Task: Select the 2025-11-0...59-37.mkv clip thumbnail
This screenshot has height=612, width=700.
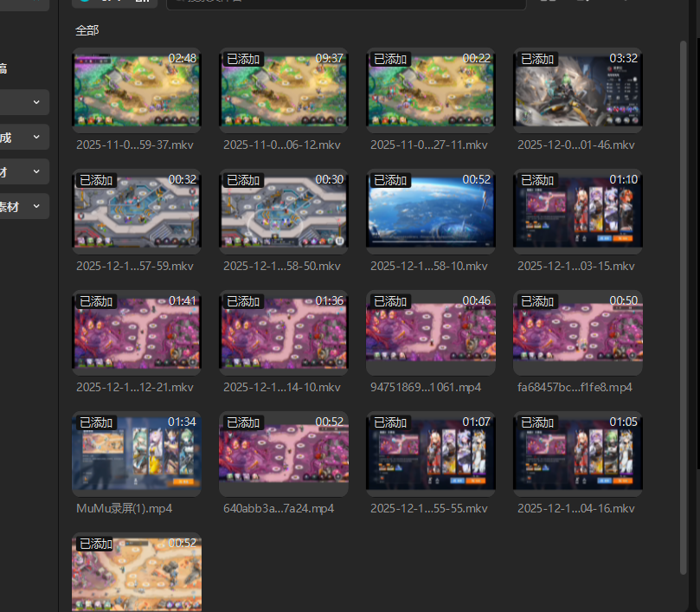Action: coord(137,90)
